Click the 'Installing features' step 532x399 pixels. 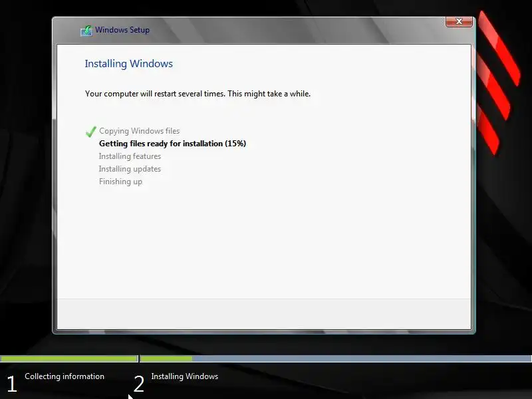point(130,156)
